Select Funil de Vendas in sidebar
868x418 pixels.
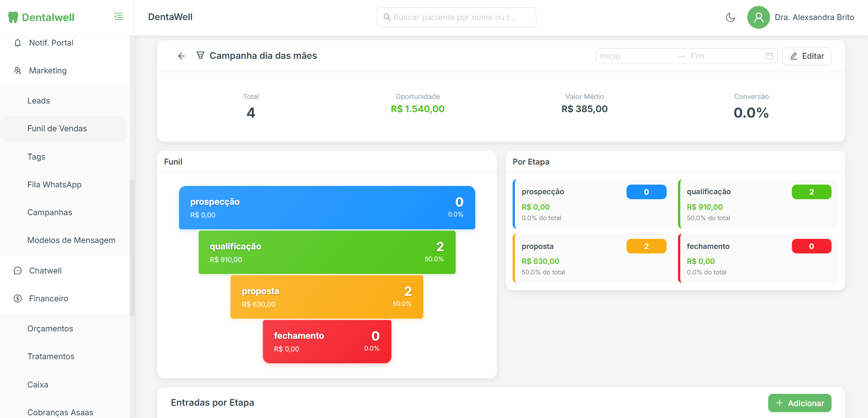64,129
